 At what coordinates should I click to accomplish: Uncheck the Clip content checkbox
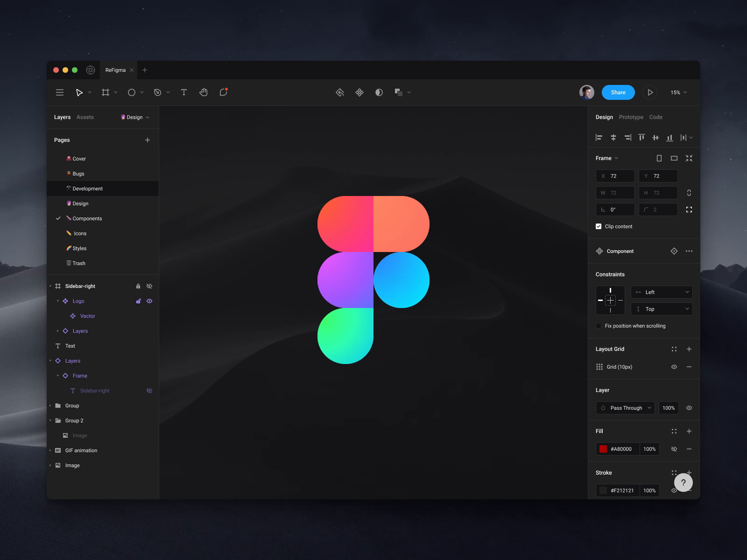pyautogui.click(x=598, y=226)
